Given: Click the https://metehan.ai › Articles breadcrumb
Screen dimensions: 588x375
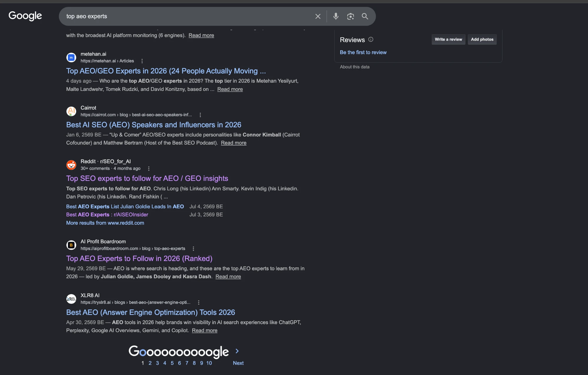Looking at the screenshot, I should click(107, 61).
